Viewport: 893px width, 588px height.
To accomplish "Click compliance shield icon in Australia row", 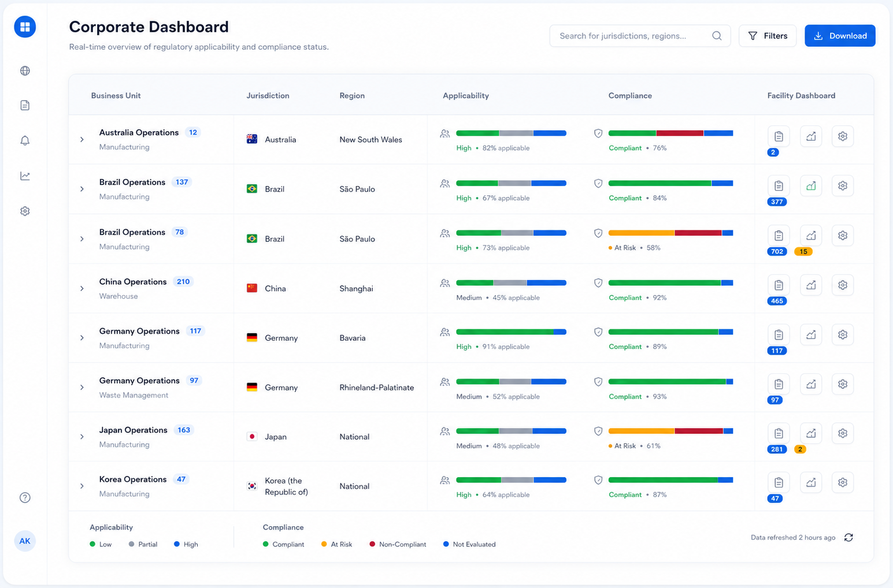I will pyautogui.click(x=598, y=133).
